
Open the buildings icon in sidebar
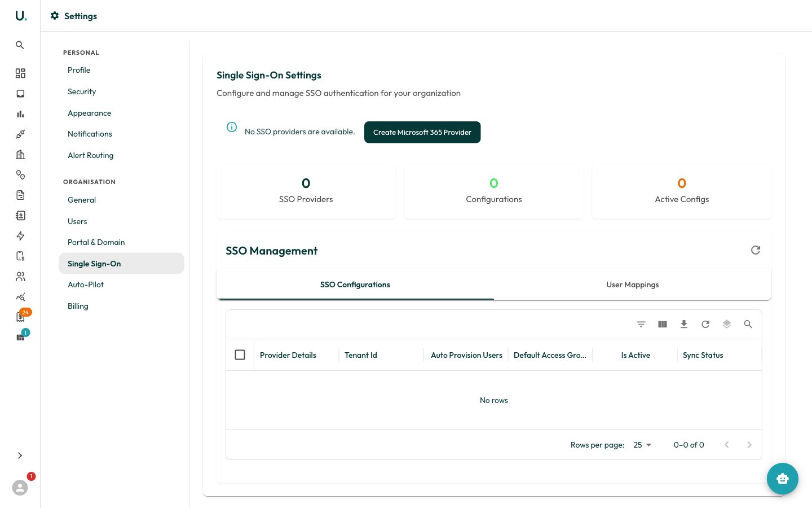(x=20, y=155)
